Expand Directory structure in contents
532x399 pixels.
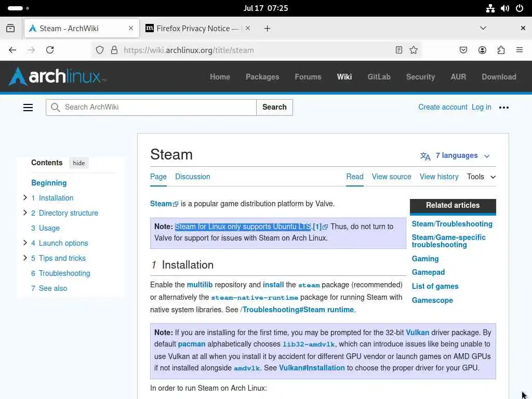click(x=25, y=212)
